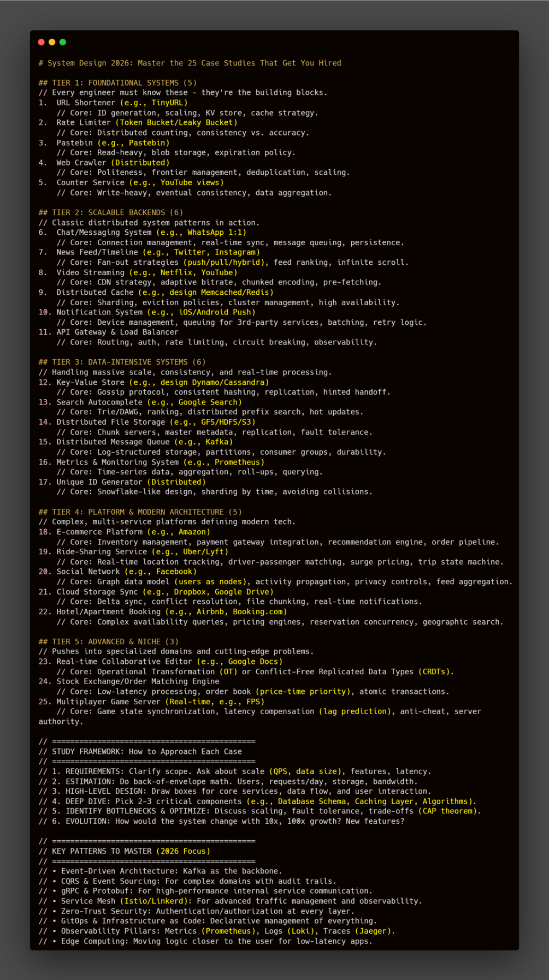Click the 'Counter Service (e.g., YouTube views)' entry
Screen dimensions: 549x980
click(131, 183)
